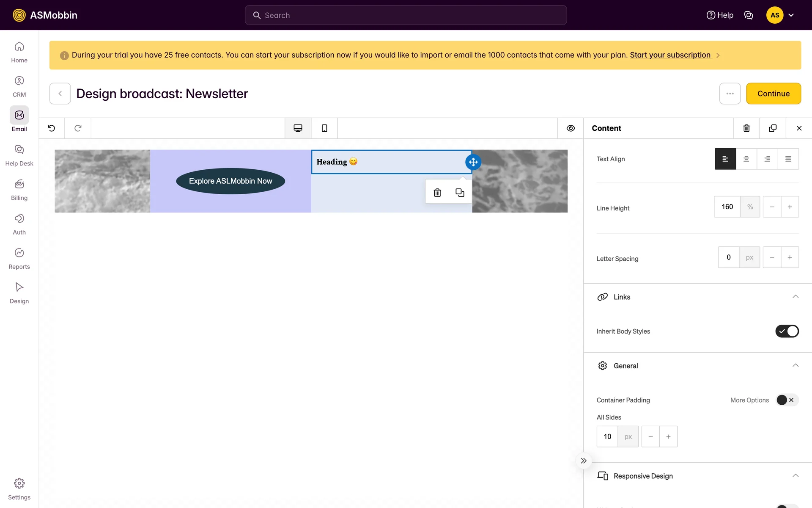This screenshot has height=508, width=812.
Task: Enable More Options padding toggle
Action: (x=787, y=400)
